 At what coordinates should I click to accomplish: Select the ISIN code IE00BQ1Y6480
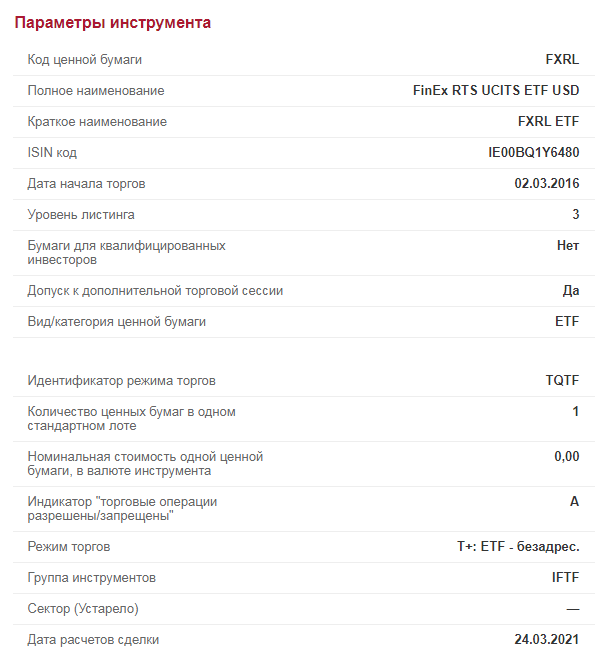pyautogui.click(x=533, y=152)
